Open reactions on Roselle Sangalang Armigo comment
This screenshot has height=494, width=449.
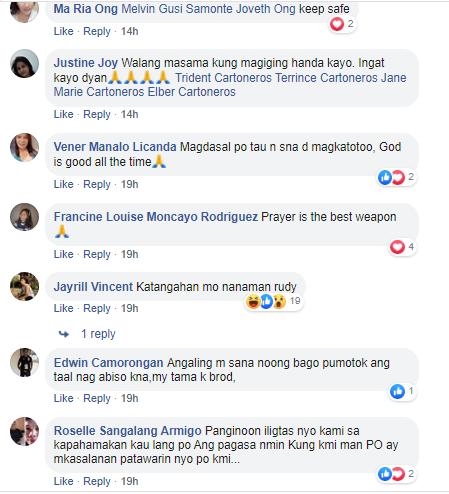(396, 474)
